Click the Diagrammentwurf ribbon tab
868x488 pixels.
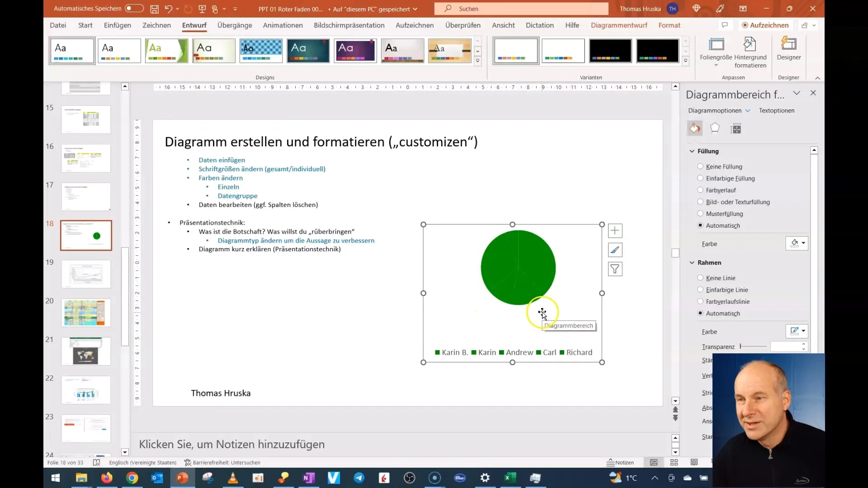[x=619, y=25]
